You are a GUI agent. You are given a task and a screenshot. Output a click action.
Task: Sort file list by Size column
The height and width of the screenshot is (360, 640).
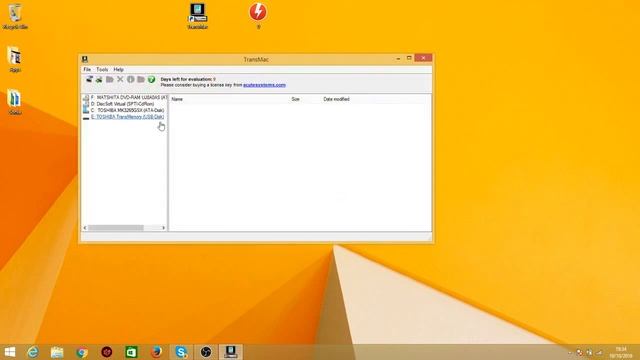coord(296,99)
